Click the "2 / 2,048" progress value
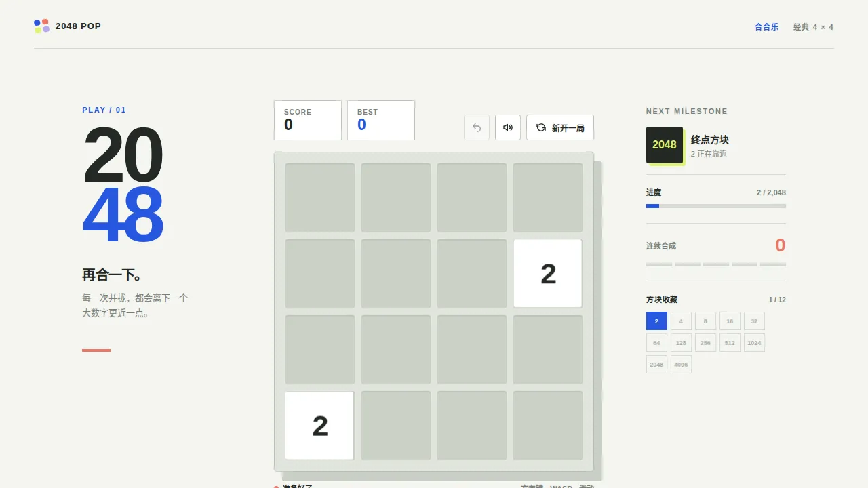Viewport: 868px width, 488px height. tap(772, 192)
